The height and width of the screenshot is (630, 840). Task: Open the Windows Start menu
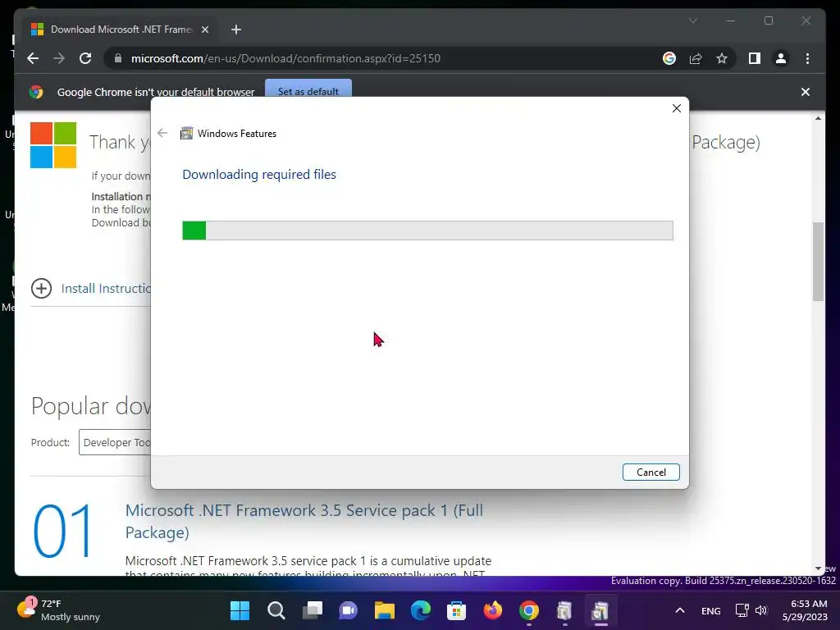click(240, 610)
